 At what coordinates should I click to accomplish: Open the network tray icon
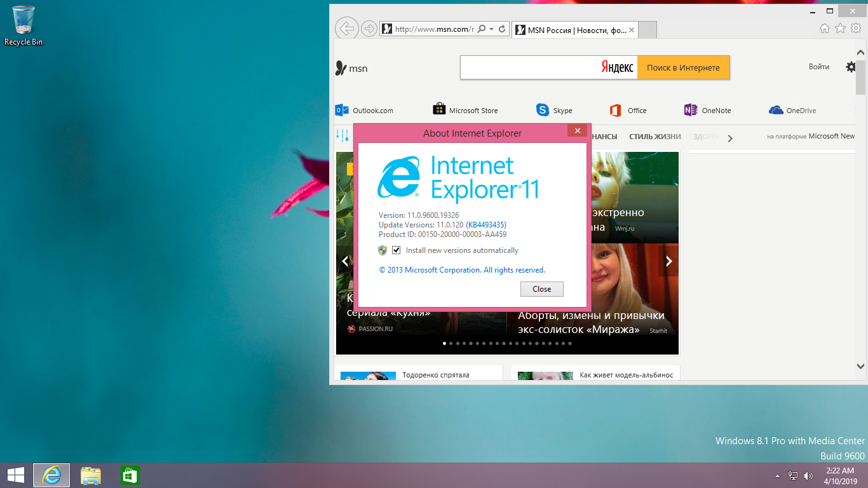coord(793,475)
